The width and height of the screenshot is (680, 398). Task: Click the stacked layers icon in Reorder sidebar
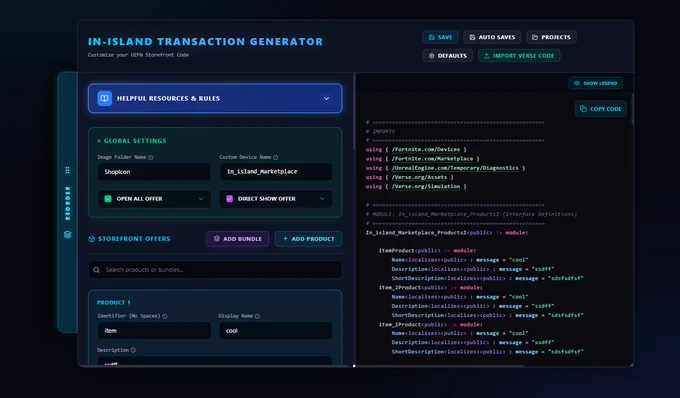(x=67, y=234)
